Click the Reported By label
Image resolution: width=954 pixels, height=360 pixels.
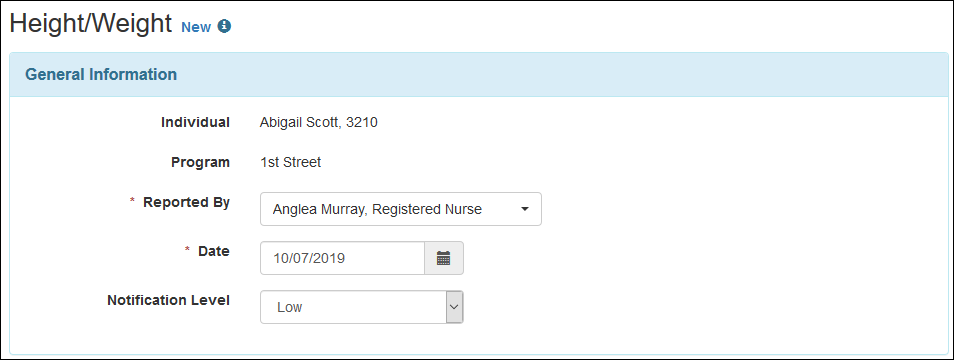(186, 202)
